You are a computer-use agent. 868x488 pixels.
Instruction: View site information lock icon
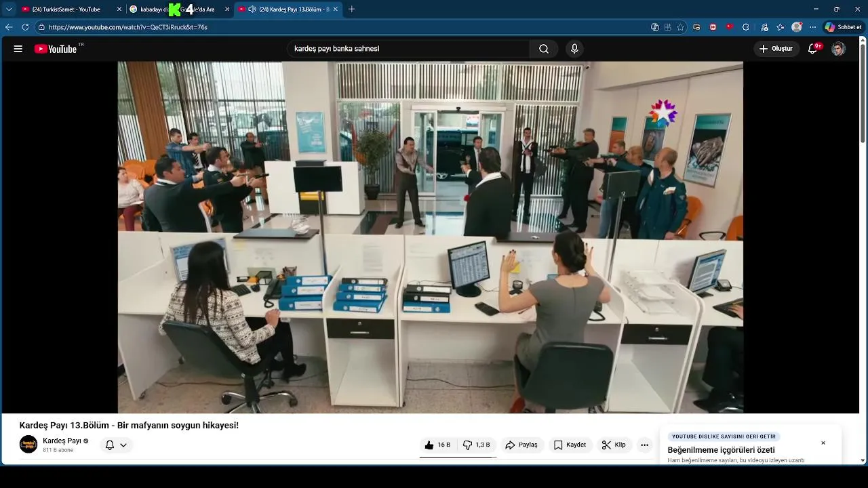(41, 27)
